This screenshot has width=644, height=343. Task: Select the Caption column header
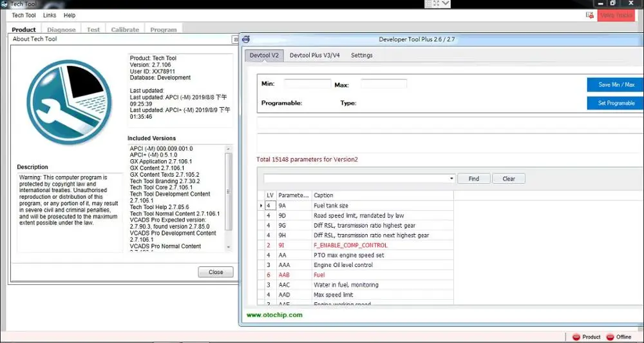[x=383, y=195]
